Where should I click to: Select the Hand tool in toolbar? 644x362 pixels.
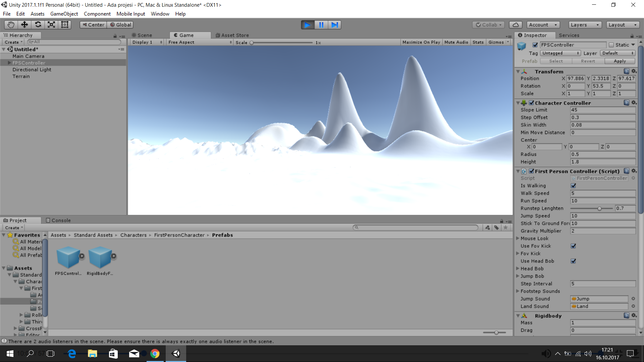[11, 25]
